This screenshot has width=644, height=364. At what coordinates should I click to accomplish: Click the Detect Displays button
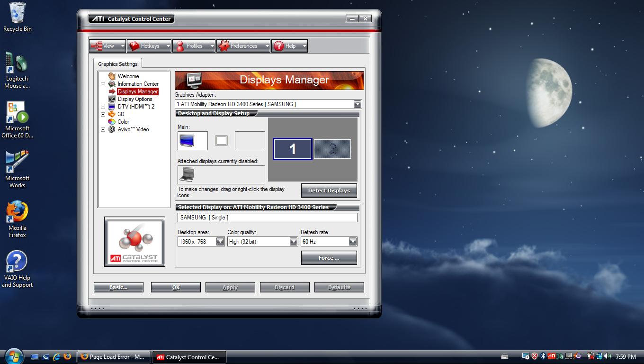pyautogui.click(x=329, y=191)
